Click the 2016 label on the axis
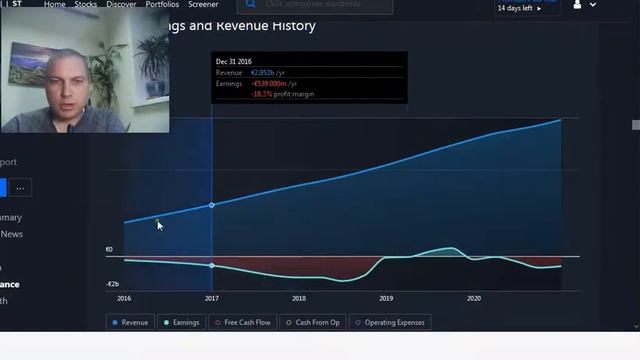This screenshot has height=360, width=640. tap(124, 299)
